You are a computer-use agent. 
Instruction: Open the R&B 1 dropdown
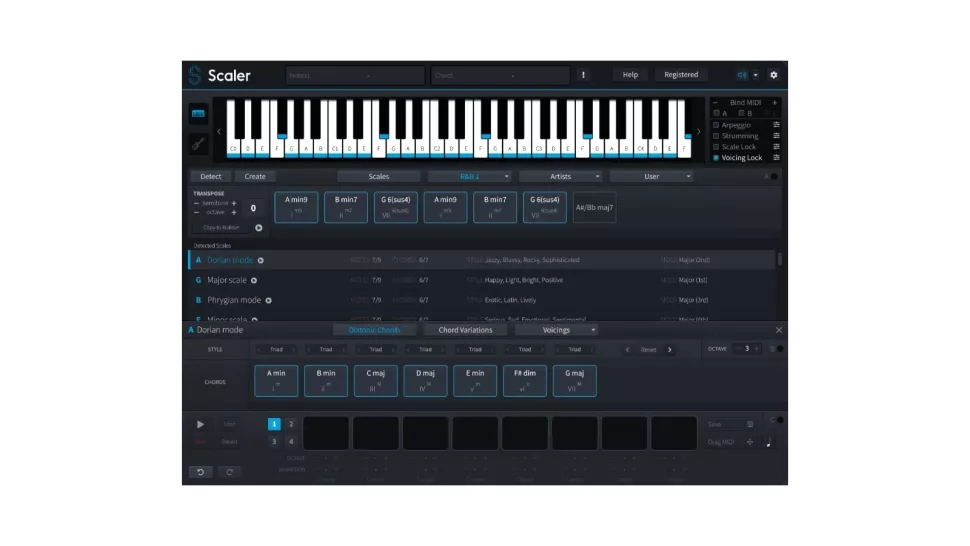[470, 176]
